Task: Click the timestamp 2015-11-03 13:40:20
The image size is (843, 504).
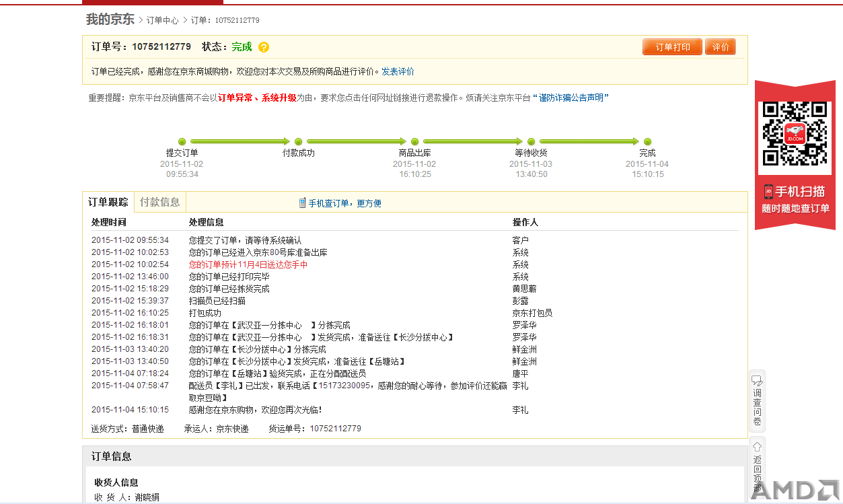Action: [x=130, y=349]
